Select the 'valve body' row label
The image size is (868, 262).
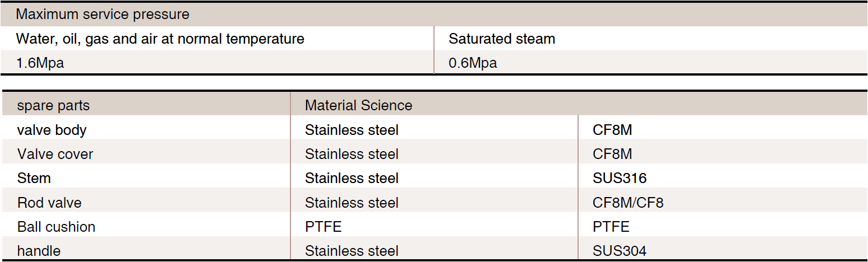pyautogui.click(x=52, y=130)
